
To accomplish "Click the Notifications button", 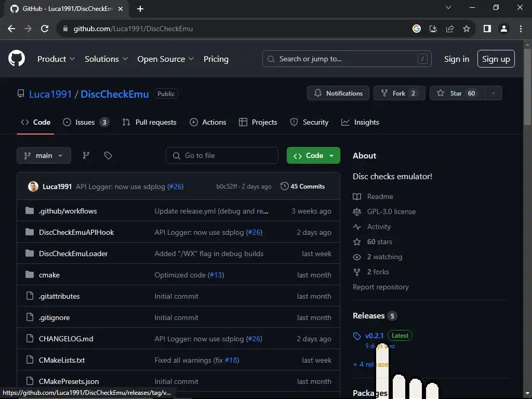I will (x=338, y=94).
